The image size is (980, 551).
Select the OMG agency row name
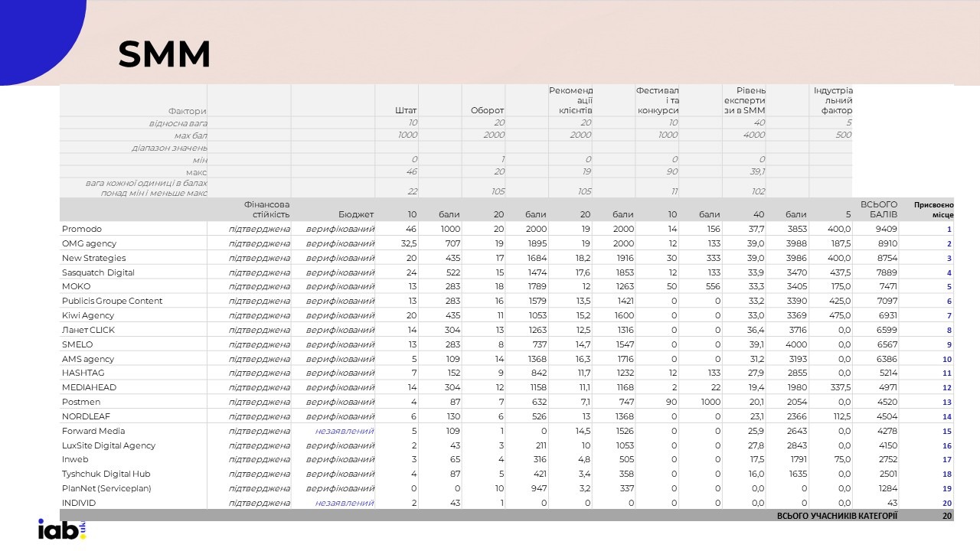pos(89,243)
